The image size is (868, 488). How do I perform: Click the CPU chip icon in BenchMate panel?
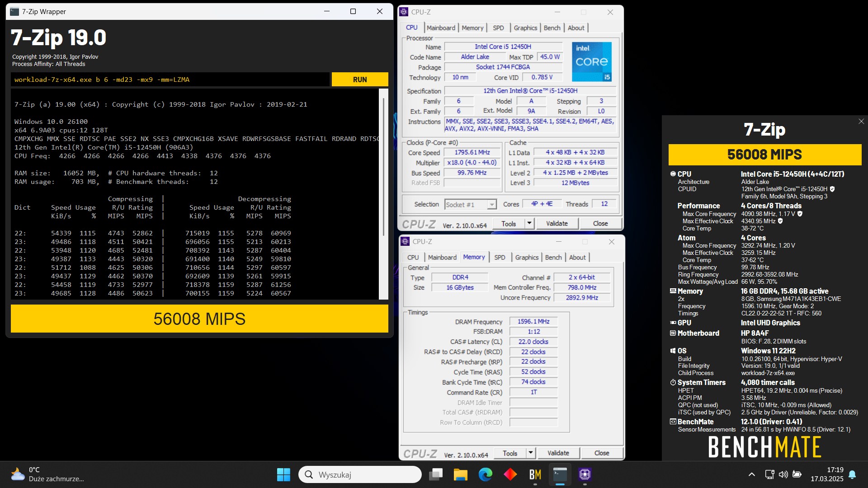(x=673, y=174)
